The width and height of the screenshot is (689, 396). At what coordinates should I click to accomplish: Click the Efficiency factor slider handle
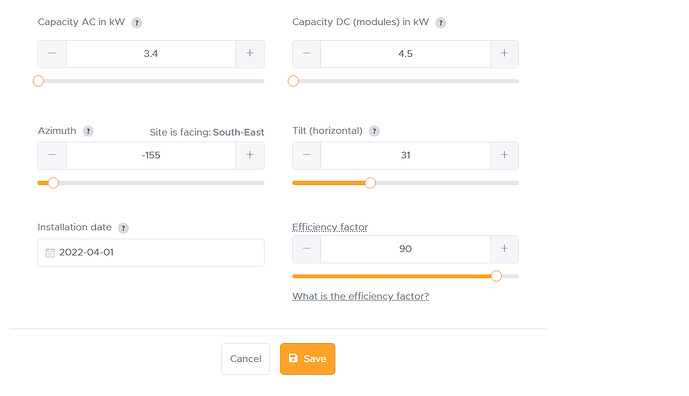pos(496,276)
